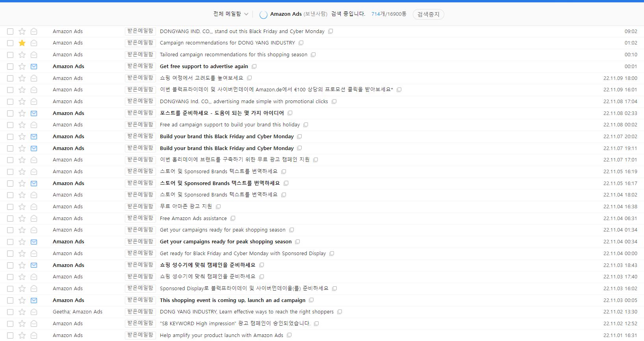Click 받은메일함 tag on 22.11.05 16:19 row
Image resolution: width=644 pixels, height=341 pixels.
click(x=140, y=171)
